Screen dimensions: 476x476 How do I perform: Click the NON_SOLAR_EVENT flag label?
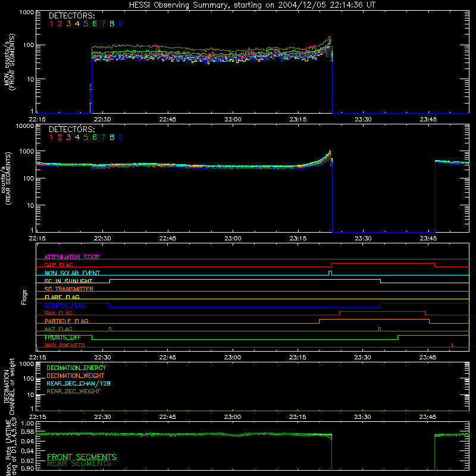72,273
